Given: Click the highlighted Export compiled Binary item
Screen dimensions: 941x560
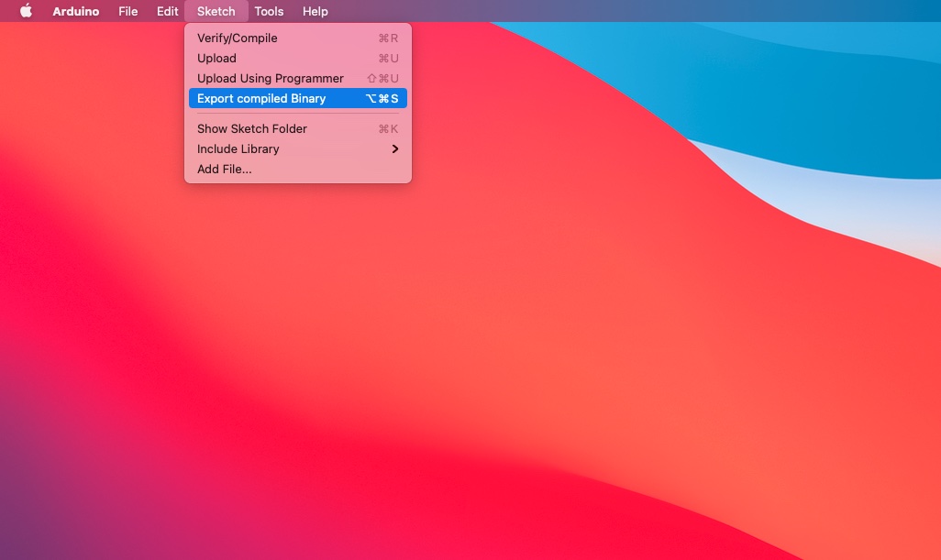Looking at the screenshot, I should [261, 99].
